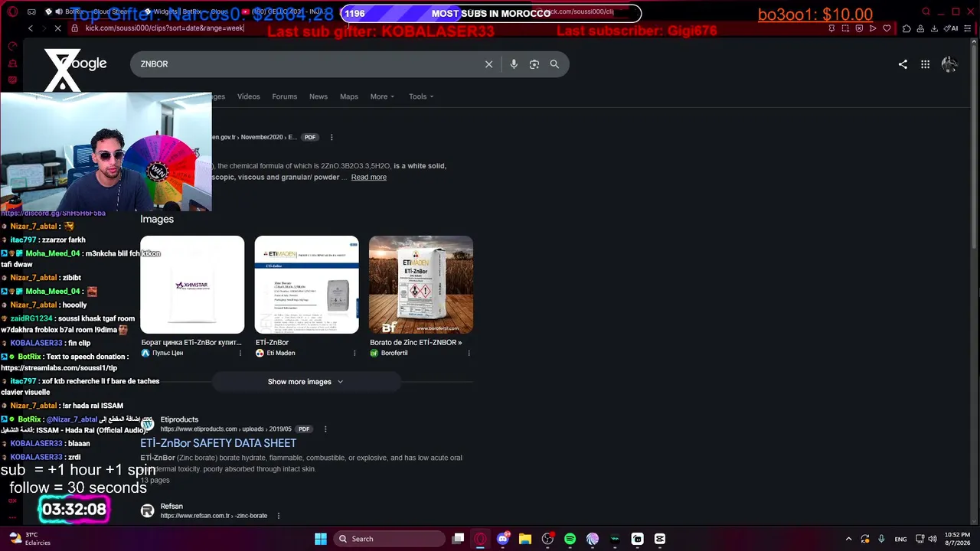Click the Etiproducts site name
The image size is (980, 551).
point(179,419)
